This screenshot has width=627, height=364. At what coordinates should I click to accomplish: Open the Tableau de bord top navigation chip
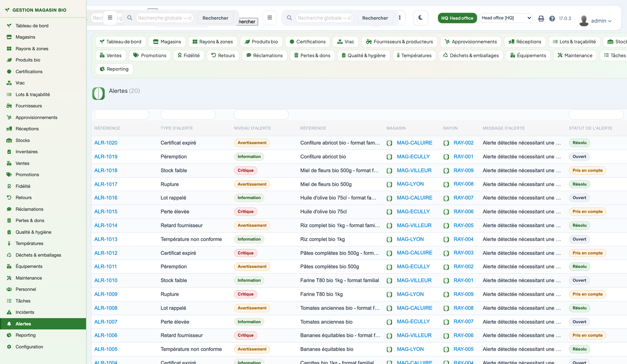[121, 42]
